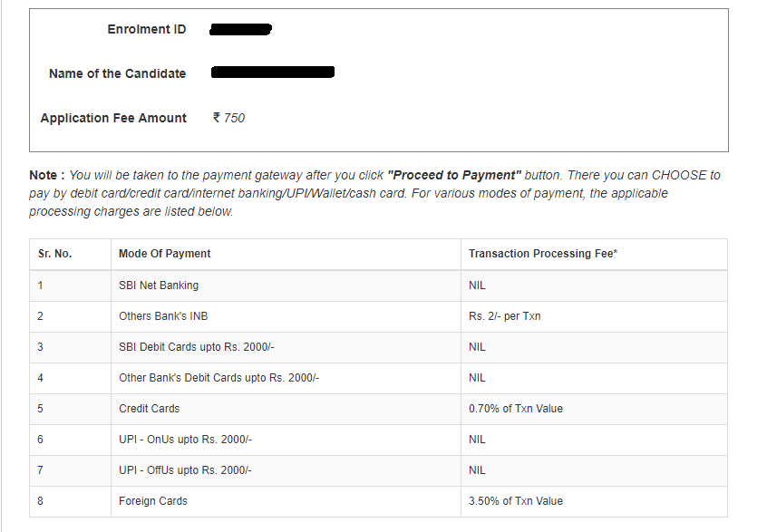
Task: Click the Sr. No. column header
Action: [x=54, y=254]
